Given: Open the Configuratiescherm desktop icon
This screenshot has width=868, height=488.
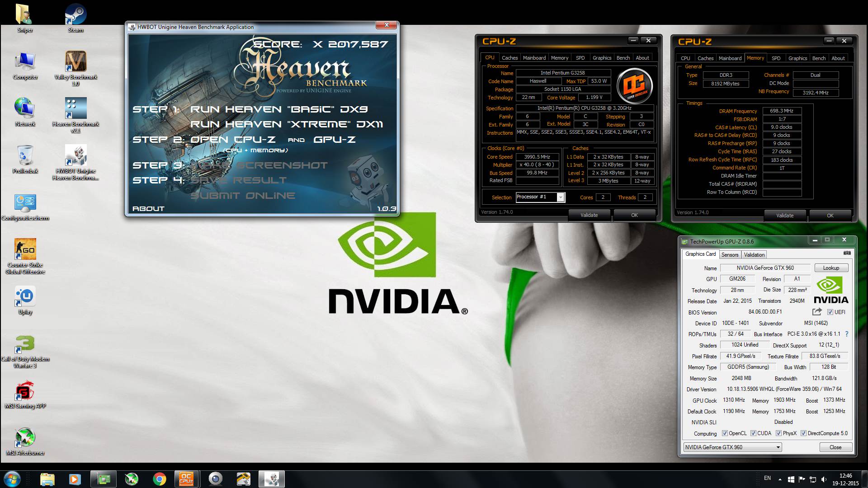Looking at the screenshot, I should pos(25,207).
